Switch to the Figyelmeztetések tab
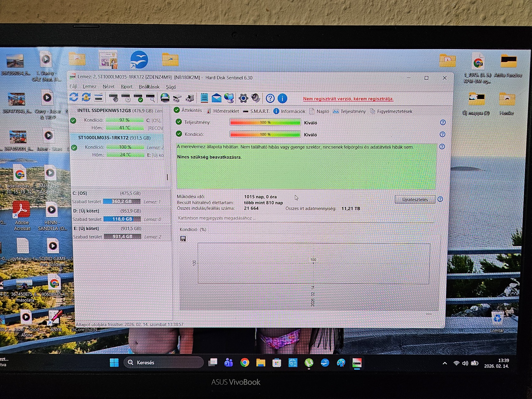 (x=391, y=111)
